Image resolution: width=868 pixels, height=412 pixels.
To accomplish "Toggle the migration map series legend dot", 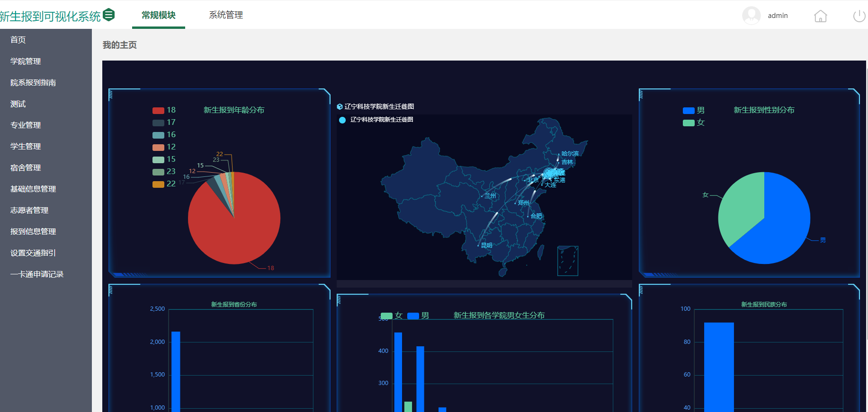I will coord(342,120).
